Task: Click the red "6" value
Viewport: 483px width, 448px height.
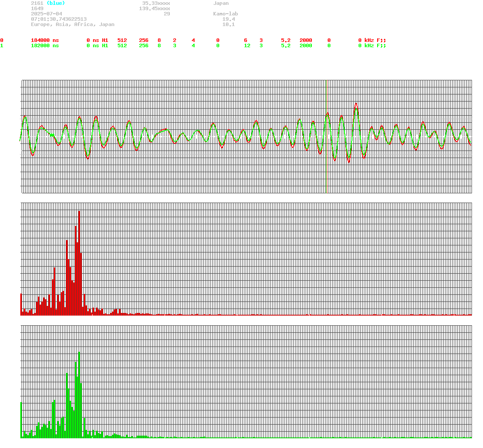Action: point(246,41)
